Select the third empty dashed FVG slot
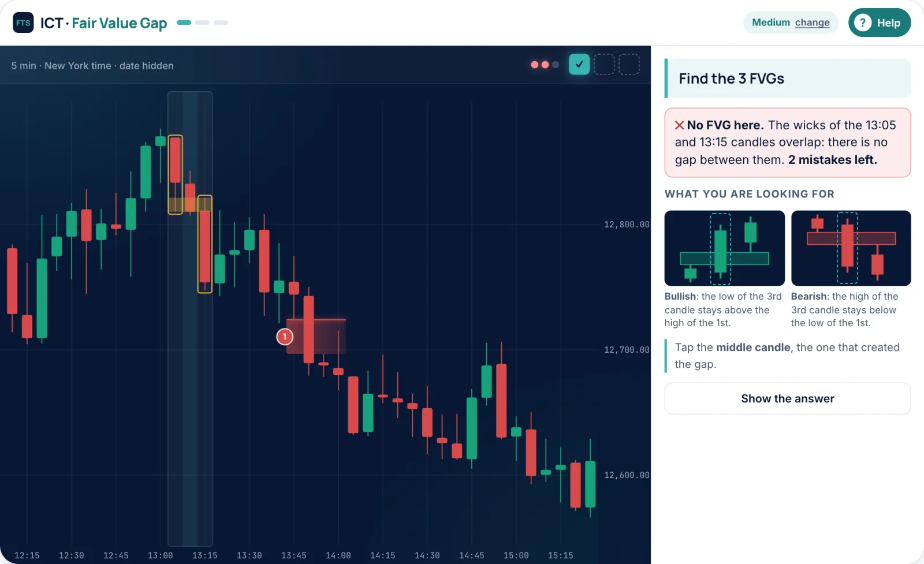This screenshot has width=924, height=564. (x=629, y=64)
